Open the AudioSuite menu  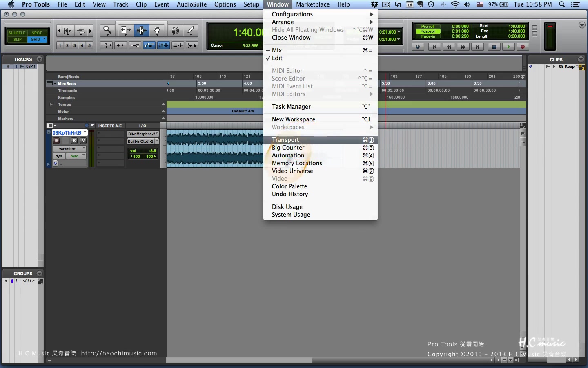coord(192,4)
